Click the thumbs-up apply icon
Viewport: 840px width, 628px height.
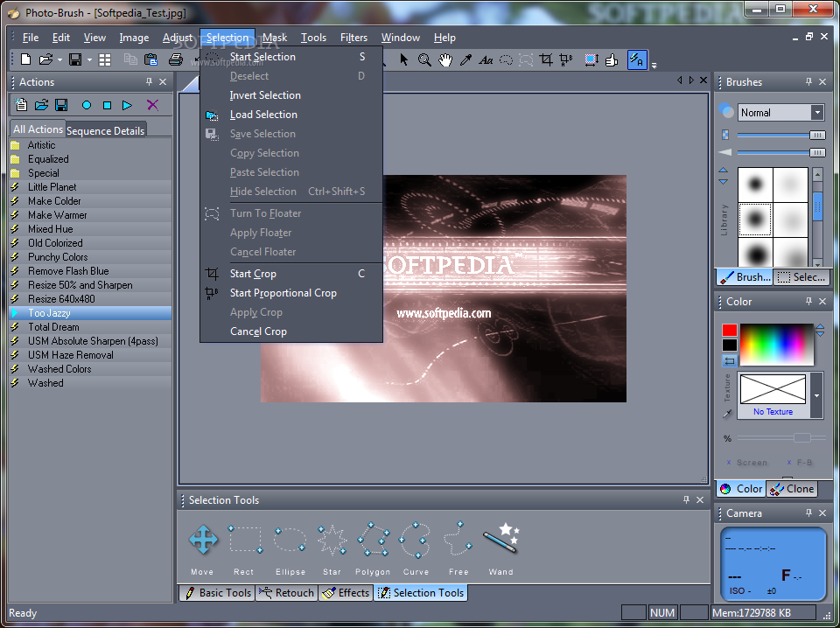pyautogui.click(x=612, y=60)
